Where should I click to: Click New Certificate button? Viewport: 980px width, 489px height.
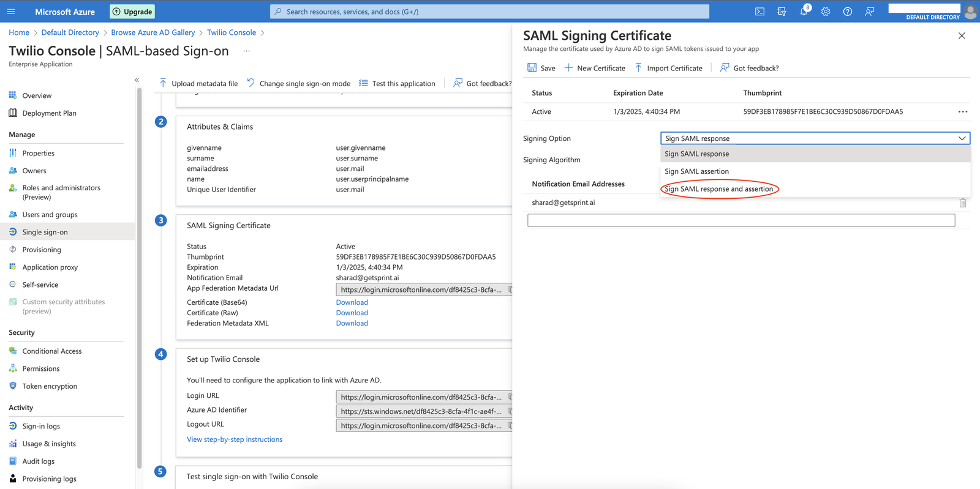(x=595, y=68)
